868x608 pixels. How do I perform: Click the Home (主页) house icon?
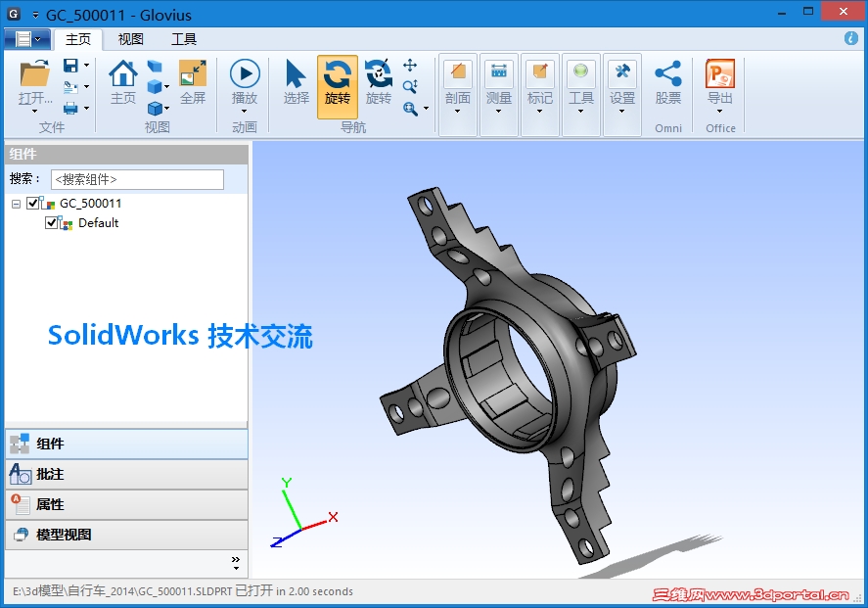click(x=123, y=73)
